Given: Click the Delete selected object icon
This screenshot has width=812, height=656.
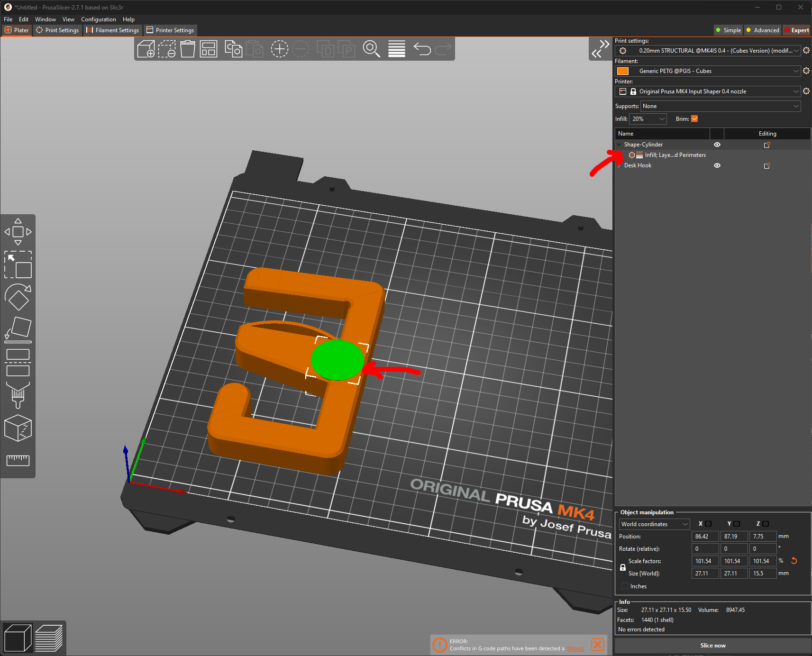Looking at the screenshot, I should (x=167, y=49).
